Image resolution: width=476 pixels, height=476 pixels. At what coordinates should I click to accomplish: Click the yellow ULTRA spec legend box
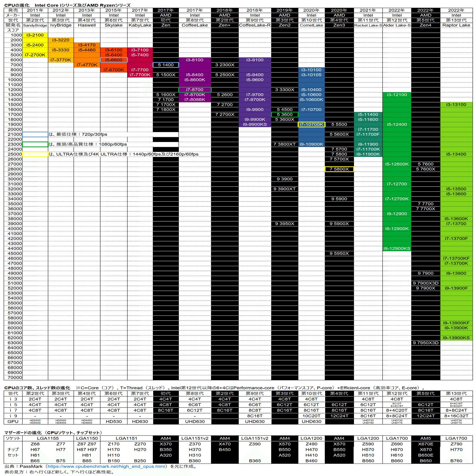35,154
